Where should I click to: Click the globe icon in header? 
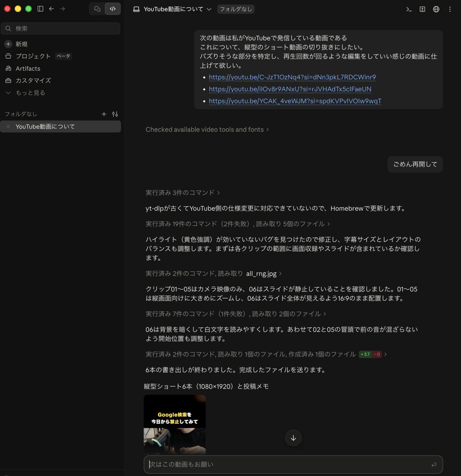click(x=436, y=9)
